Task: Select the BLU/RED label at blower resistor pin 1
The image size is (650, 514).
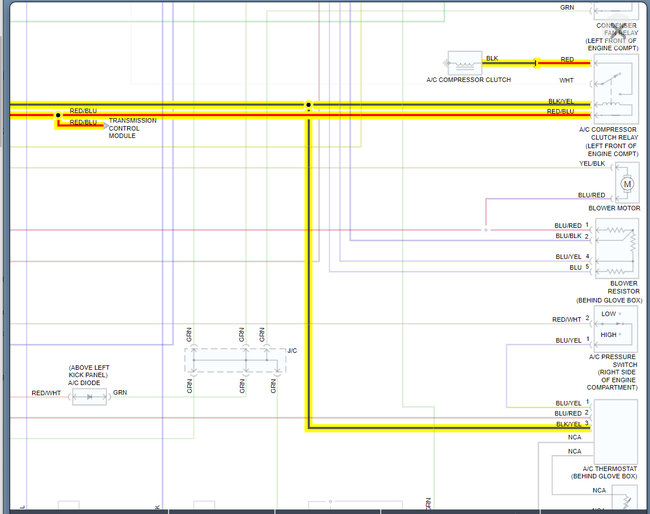Action: (x=568, y=225)
